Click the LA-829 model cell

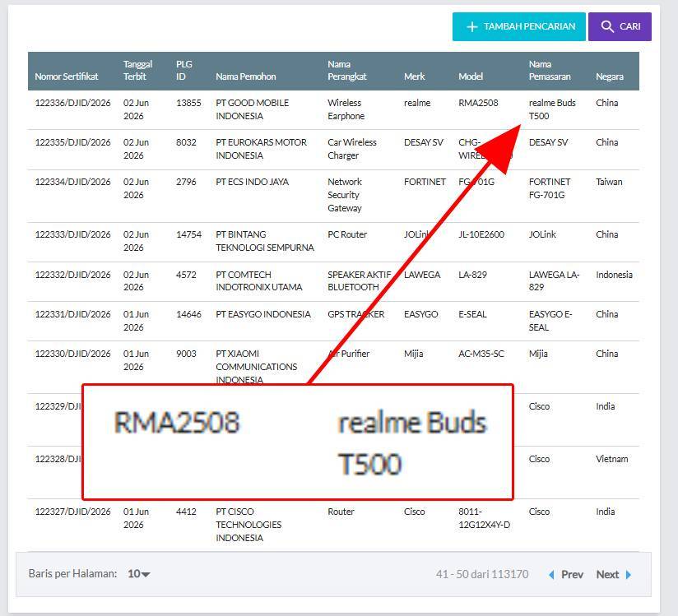[472, 275]
